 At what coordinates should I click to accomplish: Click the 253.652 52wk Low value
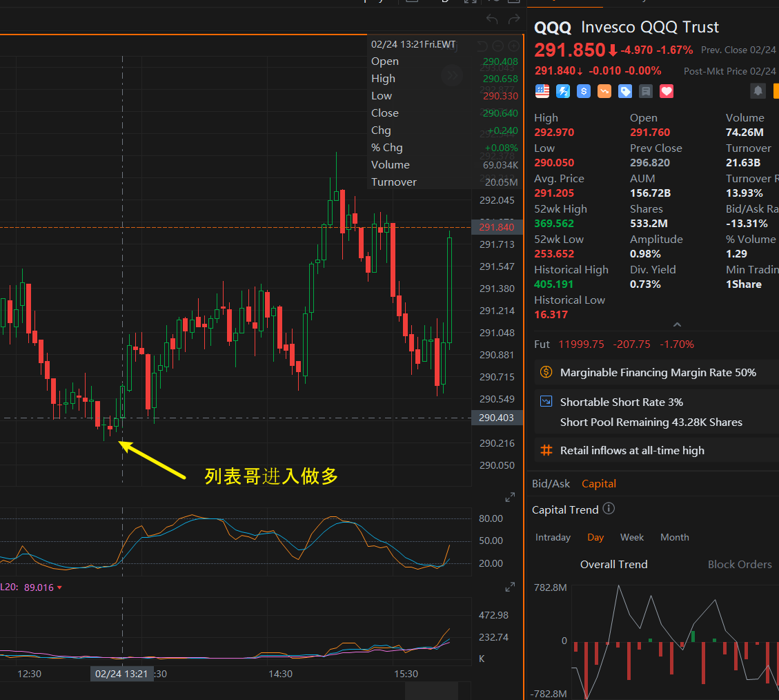[x=554, y=253]
